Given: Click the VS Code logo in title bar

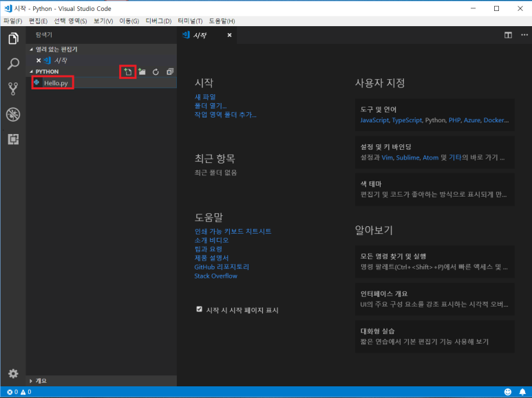Looking at the screenshot, I should point(8,8).
